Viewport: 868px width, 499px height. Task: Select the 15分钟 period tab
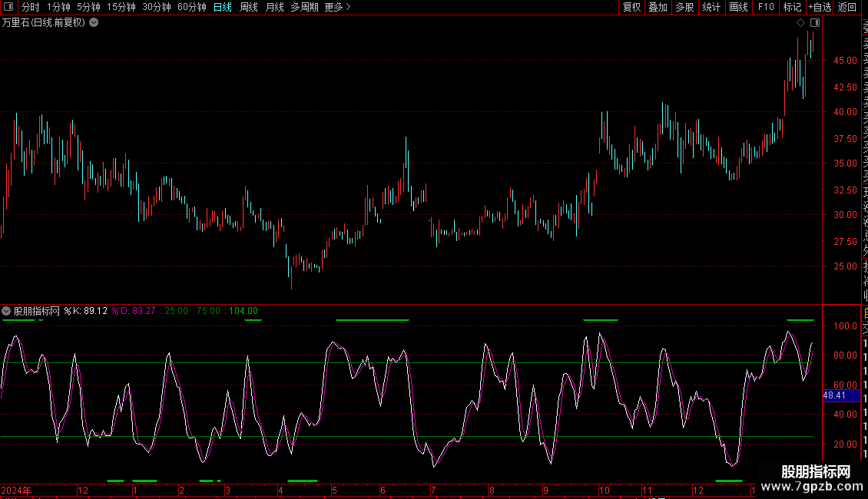pyautogui.click(x=121, y=7)
